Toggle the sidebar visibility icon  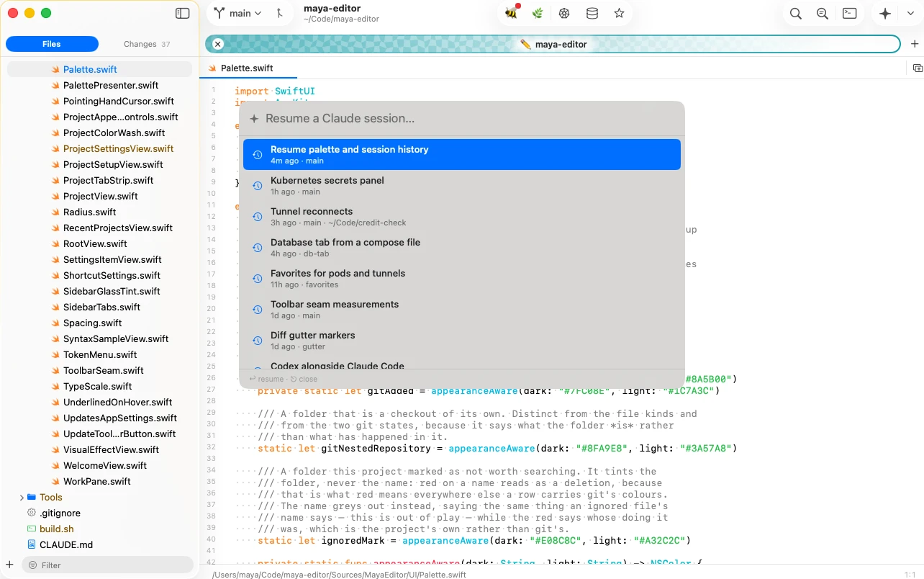click(x=183, y=13)
